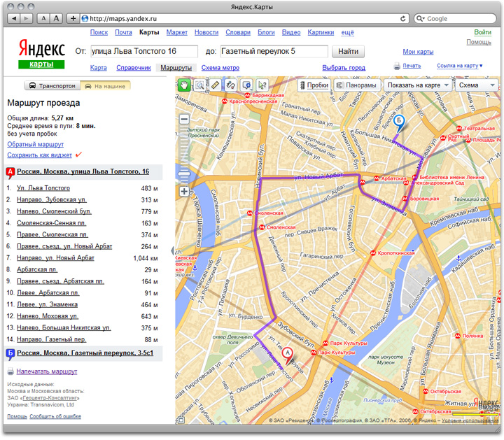Click the map zoom in plus button
Image resolution: width=504 pixels, height=440 pixels.
(185, 191)
